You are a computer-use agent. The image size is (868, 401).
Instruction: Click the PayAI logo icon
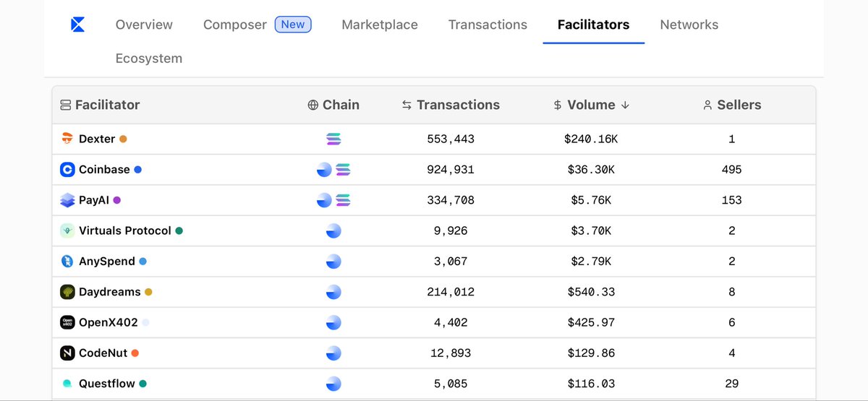coord(67,200)
